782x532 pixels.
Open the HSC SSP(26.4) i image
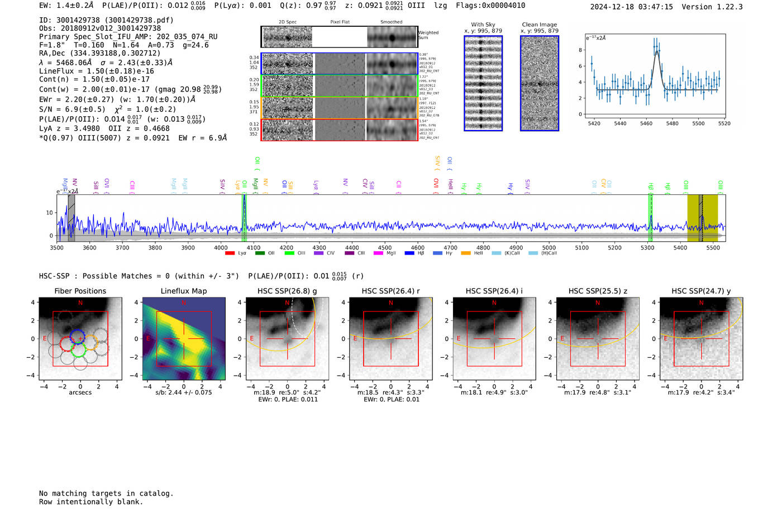point(494,339)
